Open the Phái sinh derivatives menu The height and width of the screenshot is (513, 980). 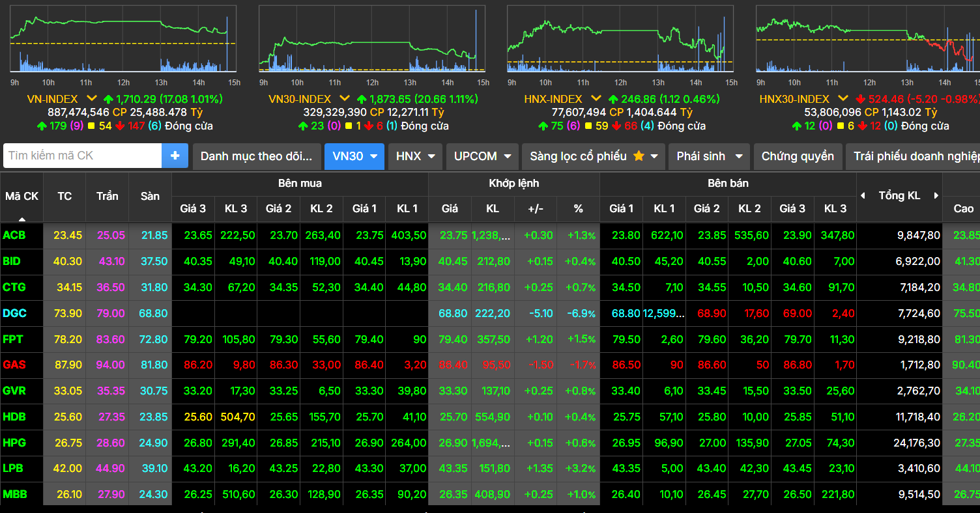click(x=709, y=156)
